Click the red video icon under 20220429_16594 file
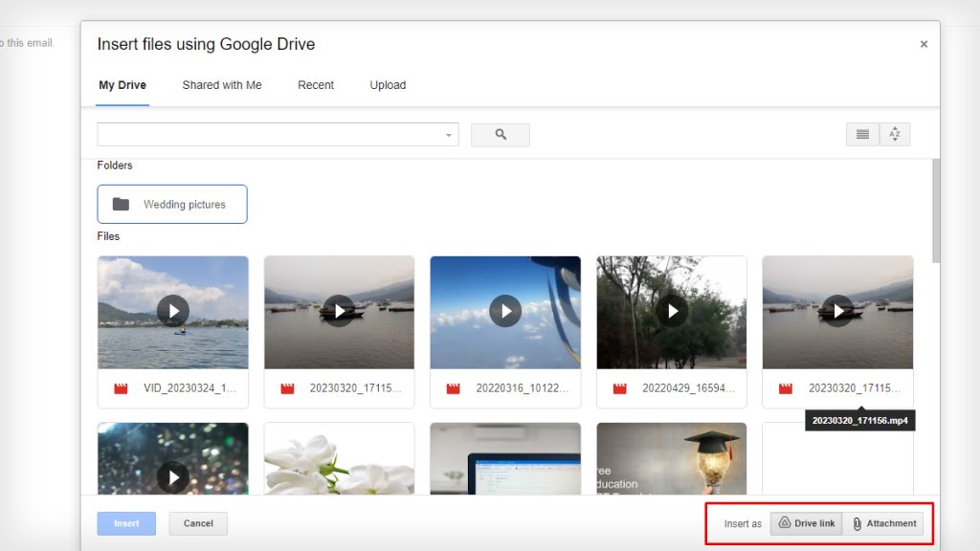Viewport: 980px width, 551px height. pos(619,387)
